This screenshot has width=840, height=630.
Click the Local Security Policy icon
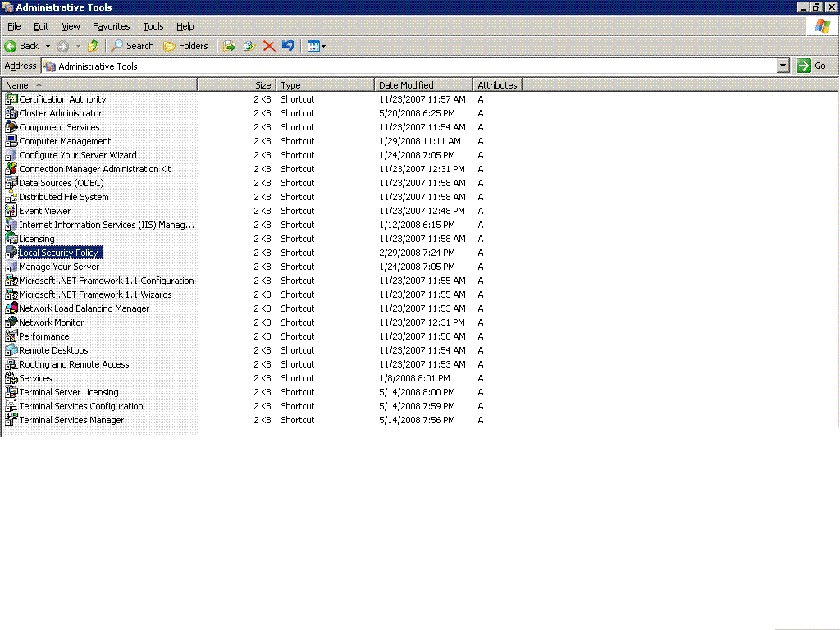11,253
